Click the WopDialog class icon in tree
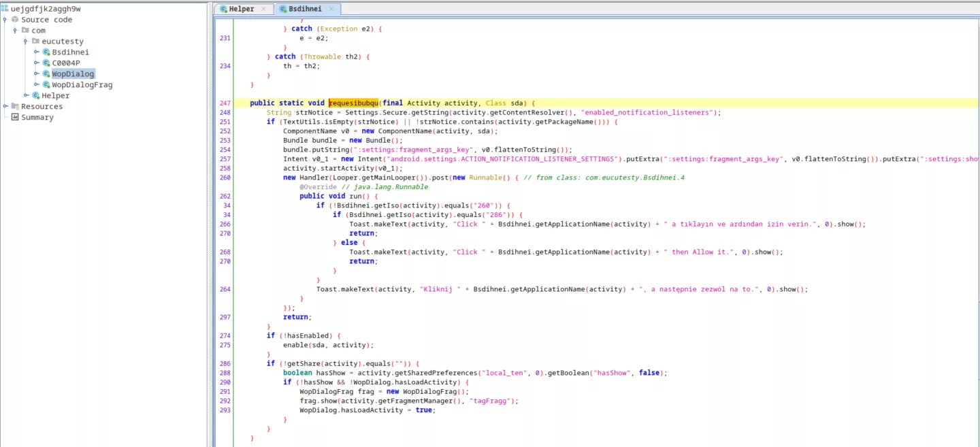The height and width of the screenshot is (447, 980). pyautogui.click(x=46, y=74)
